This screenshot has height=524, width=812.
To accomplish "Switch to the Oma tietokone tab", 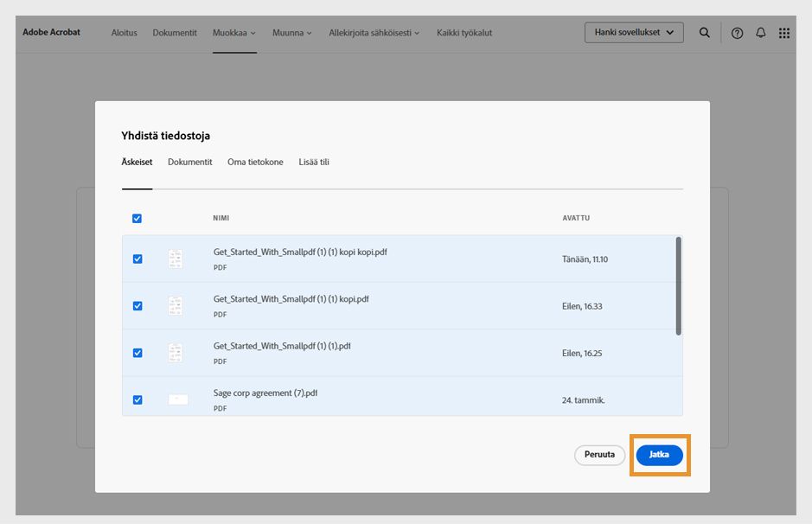I will pos(255,162).
